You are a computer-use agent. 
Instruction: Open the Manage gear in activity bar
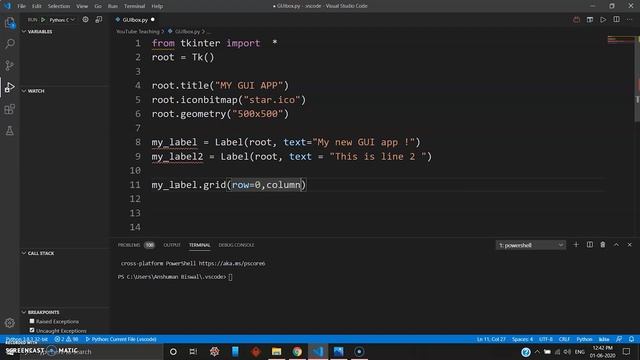coord(10,323)
